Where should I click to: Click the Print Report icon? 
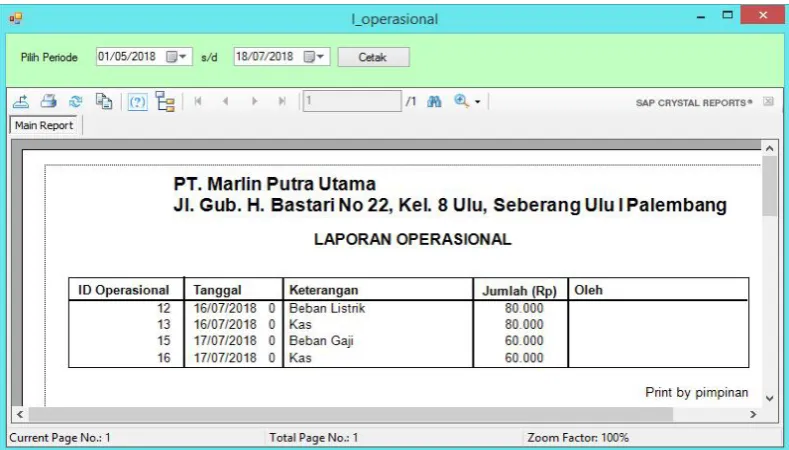click(x=48, y=102)
